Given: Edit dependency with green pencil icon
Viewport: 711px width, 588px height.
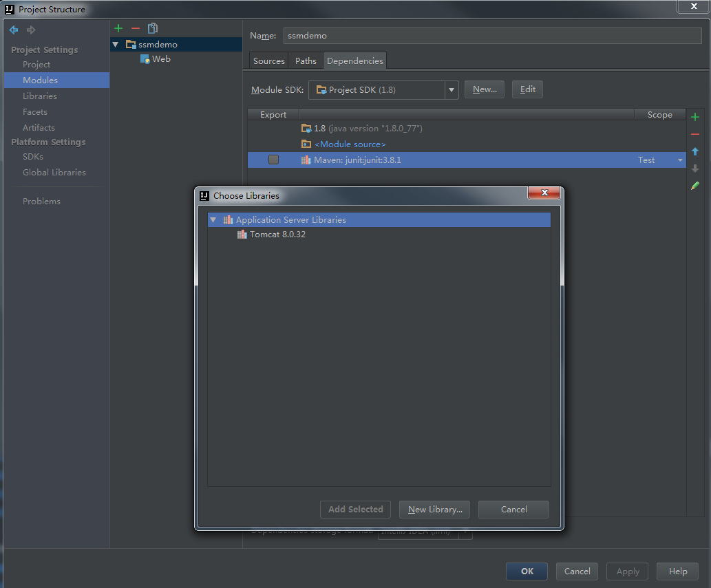Looking at the screenshot, I should point(695,186).
